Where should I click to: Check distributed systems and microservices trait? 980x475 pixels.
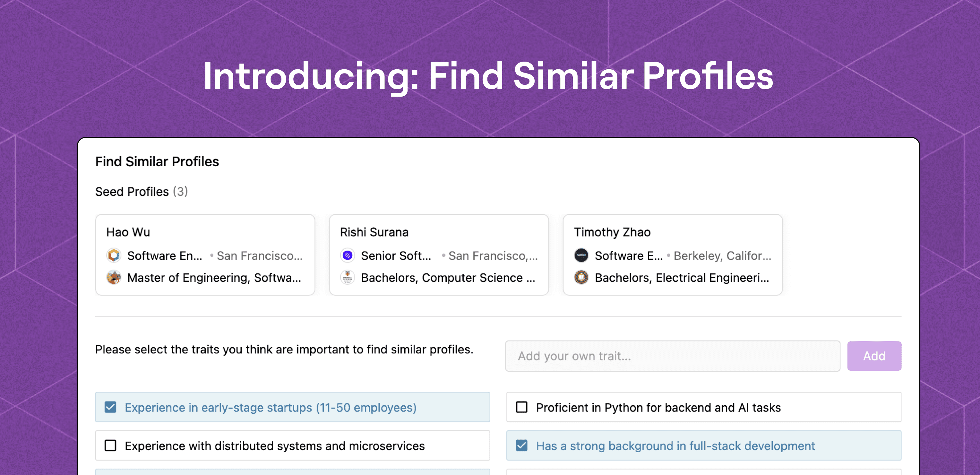[110, 446]
